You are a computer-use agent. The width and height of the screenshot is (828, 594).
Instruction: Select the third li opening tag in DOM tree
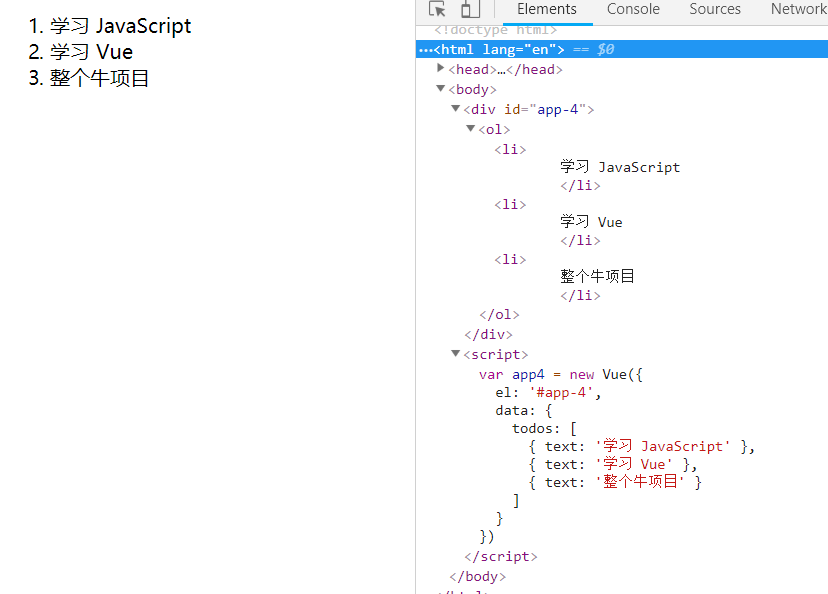click(510, 259)
